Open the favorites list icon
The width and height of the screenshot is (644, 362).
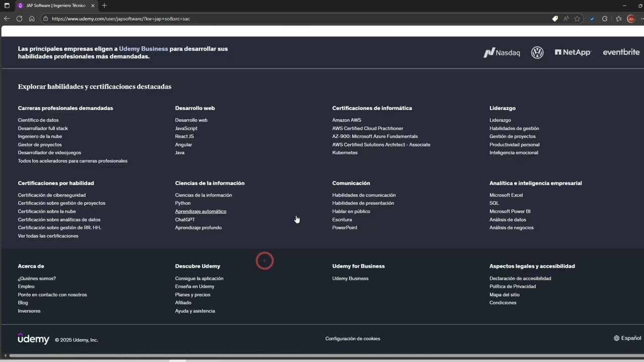point(619,19)
